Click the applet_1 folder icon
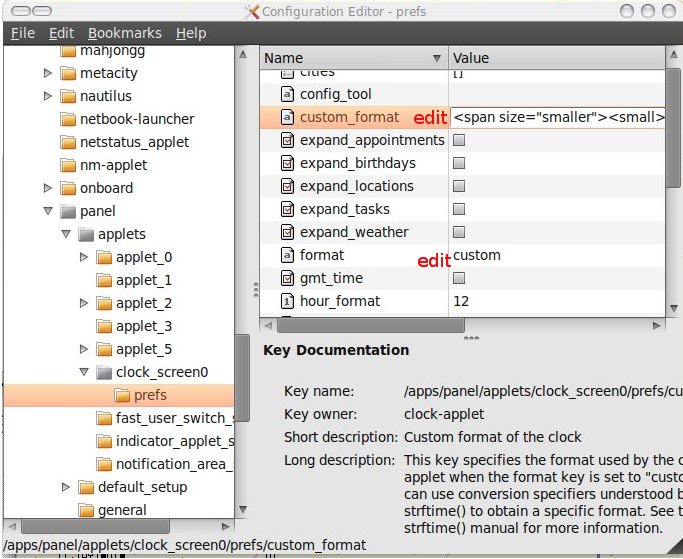 [x=104, y=280]
